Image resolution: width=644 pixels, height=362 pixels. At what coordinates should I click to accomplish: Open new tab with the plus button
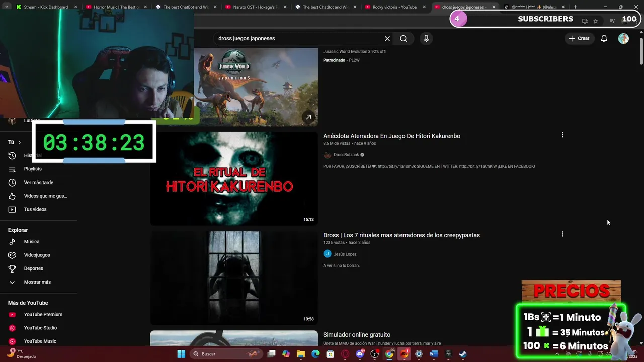coord(575,7)
